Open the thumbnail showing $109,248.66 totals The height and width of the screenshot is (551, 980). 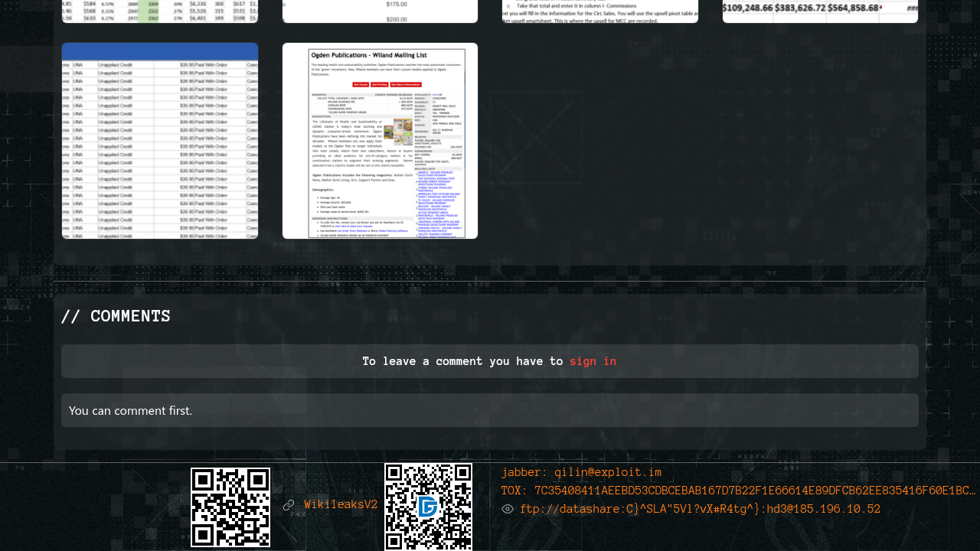(820, 11)
